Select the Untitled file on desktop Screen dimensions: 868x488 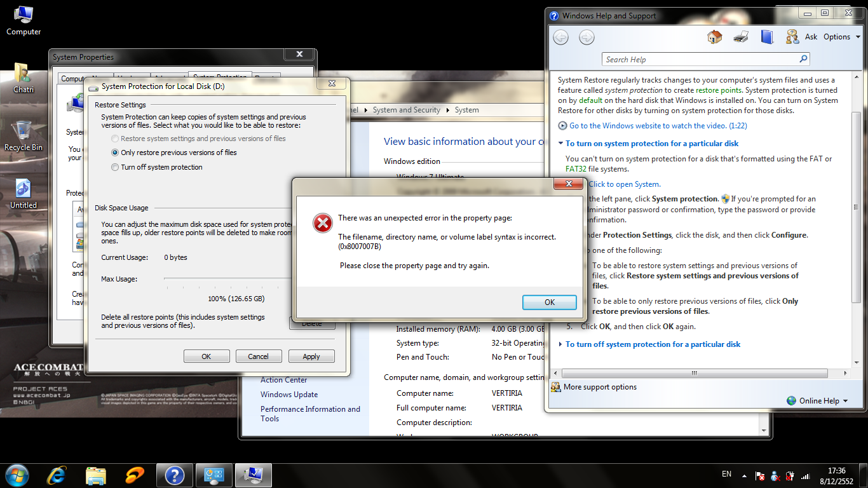24,194
